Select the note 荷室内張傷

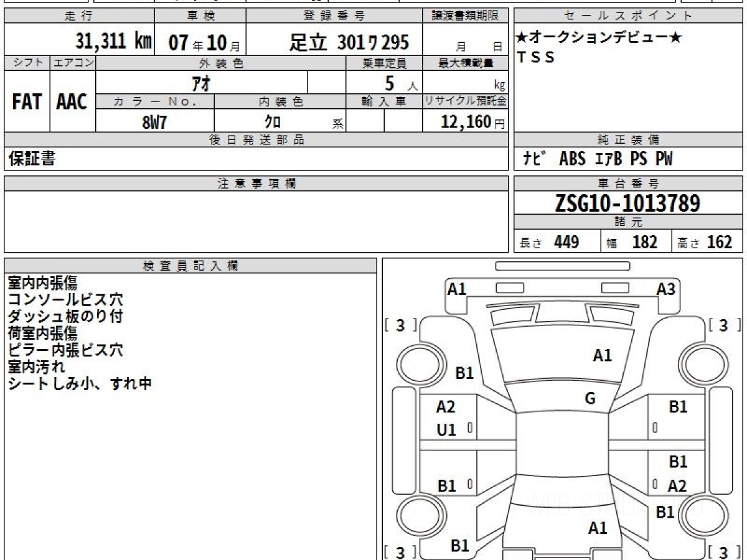(x=42, y=334)
